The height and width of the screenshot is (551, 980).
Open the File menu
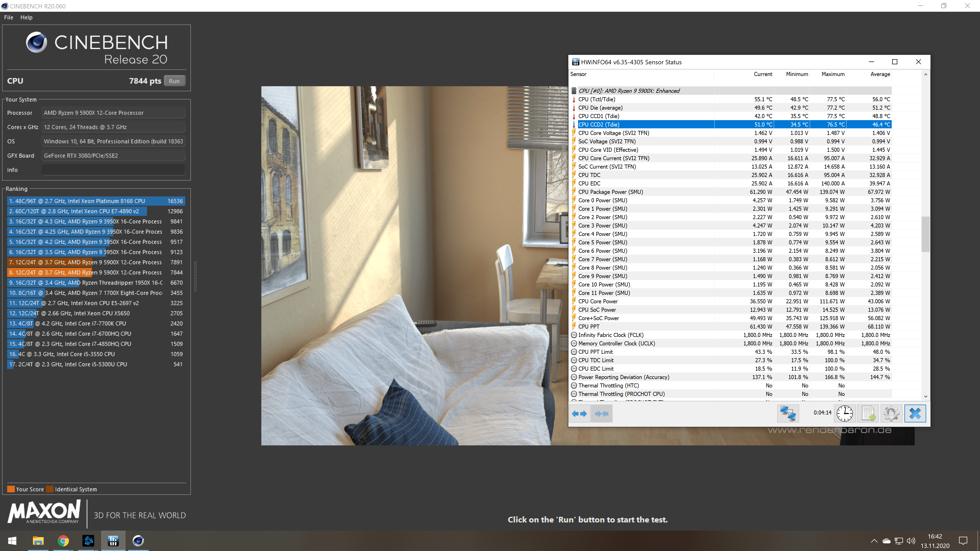tap(8, 18)
